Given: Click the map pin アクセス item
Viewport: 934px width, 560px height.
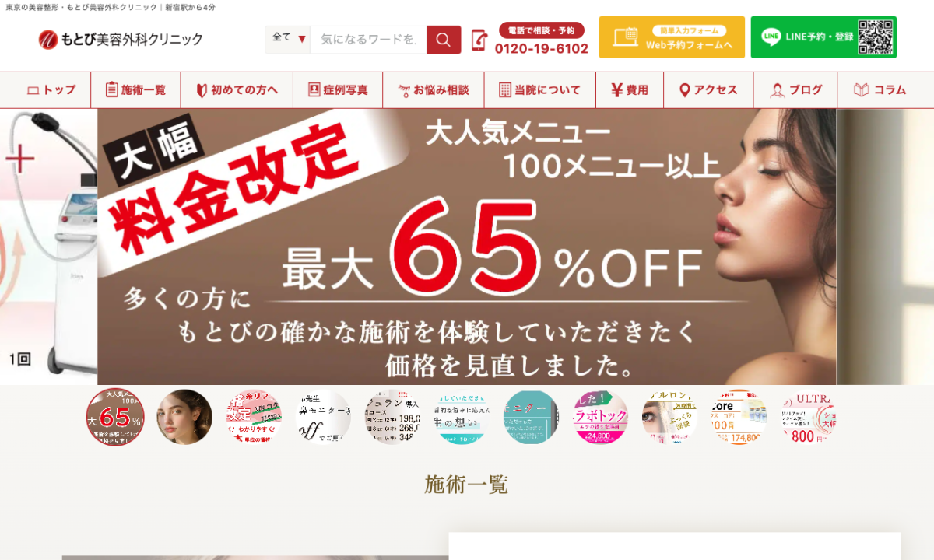Looking at the screenshot, I should pyautogui.click(x=708, y=90).
